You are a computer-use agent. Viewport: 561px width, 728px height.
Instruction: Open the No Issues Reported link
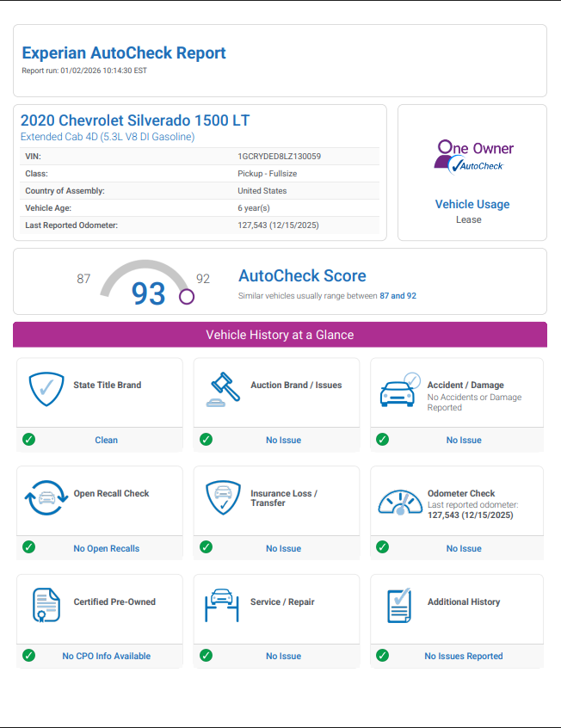point(463,657)
